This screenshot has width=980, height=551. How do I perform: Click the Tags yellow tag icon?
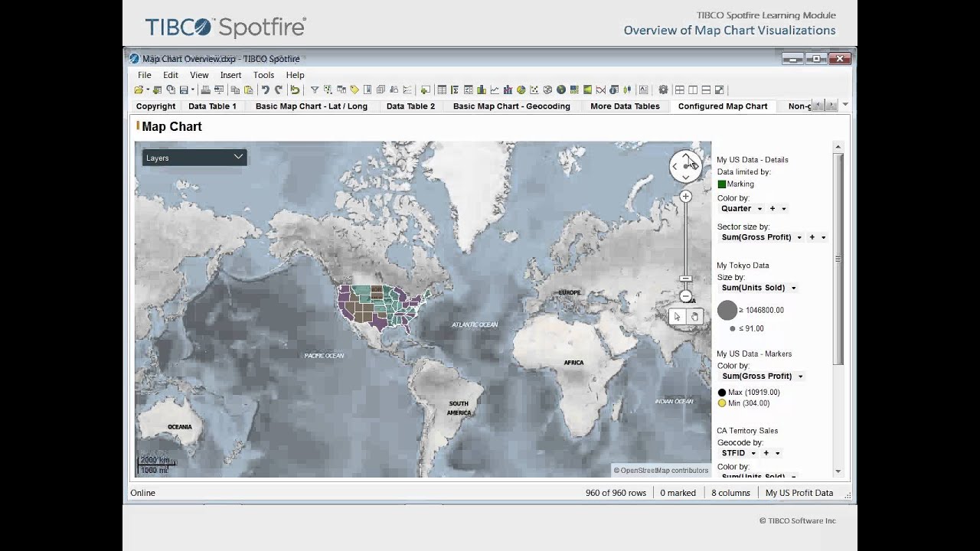354,90
